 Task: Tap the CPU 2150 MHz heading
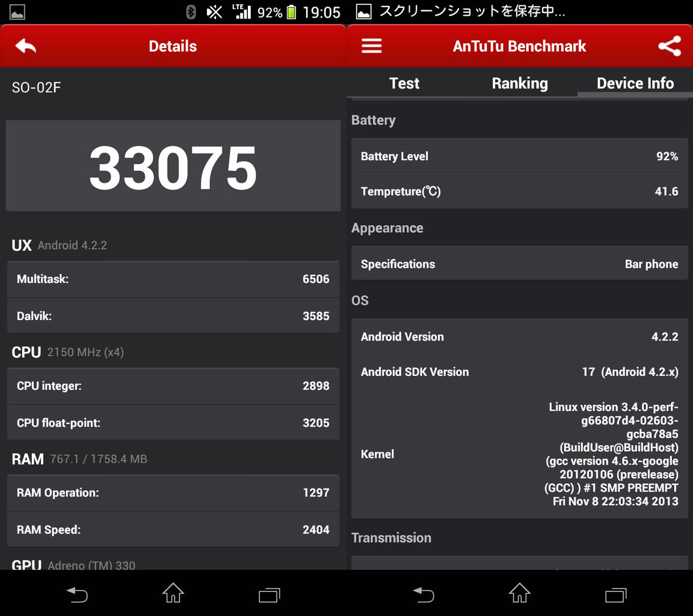pos(67,352)
